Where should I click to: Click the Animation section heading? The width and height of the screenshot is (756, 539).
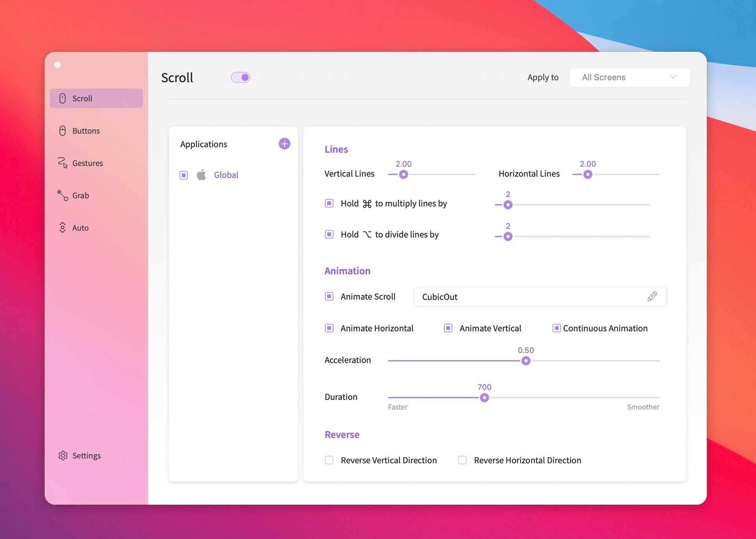(x=347, y=271)
